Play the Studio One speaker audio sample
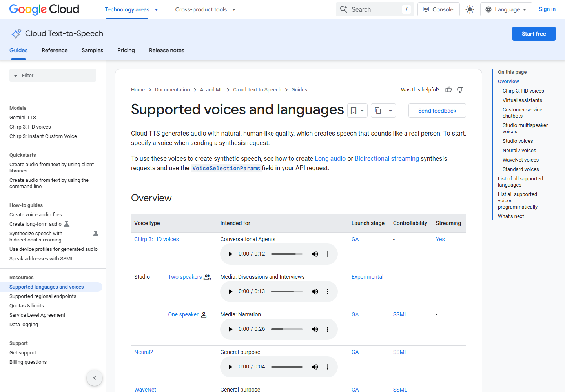Viewport: 565px width, 392px height. [x=230, y=329]
